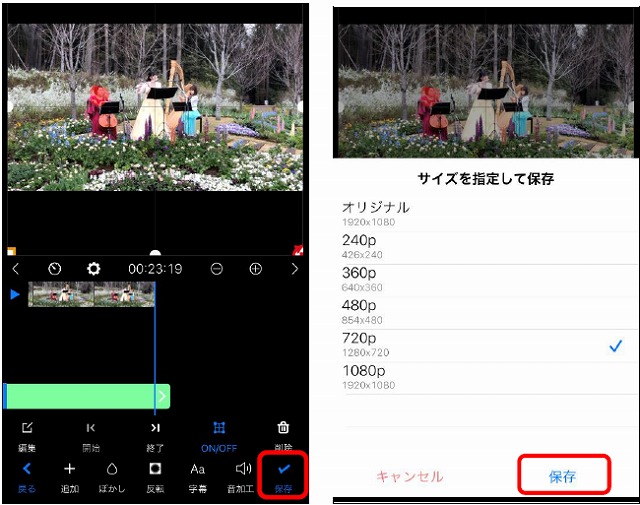Click the video clip thumbnail in timeline

[x=91, y=294]
